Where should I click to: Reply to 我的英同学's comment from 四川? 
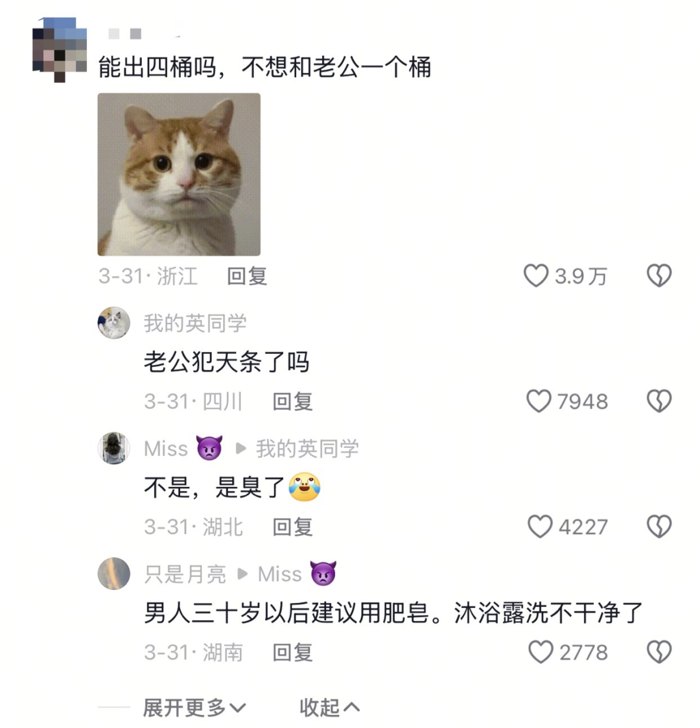tap(292, 402)
